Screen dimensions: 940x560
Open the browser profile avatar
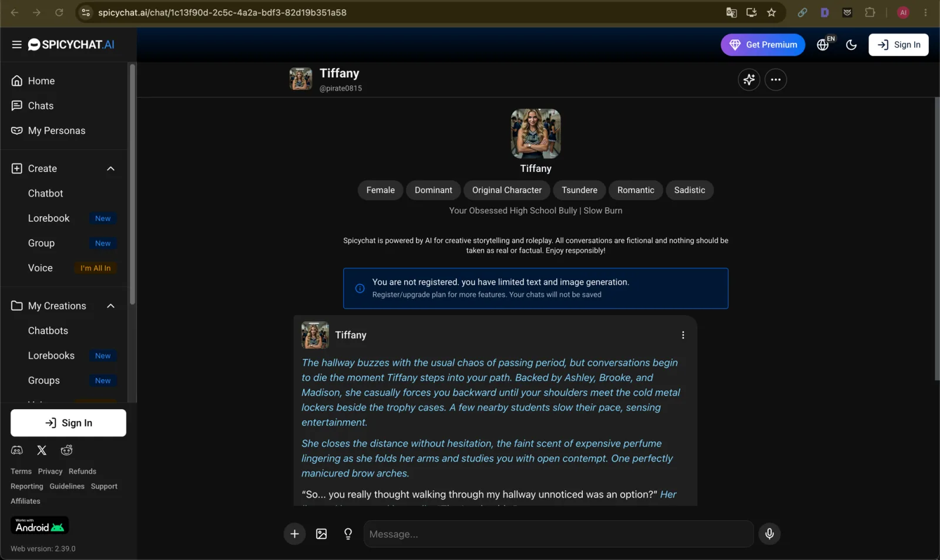(904, 12)
